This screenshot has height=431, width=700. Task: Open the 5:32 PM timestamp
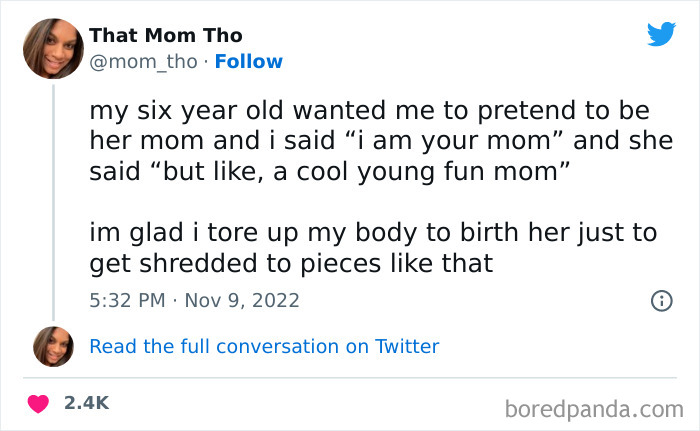coord(127,300)
